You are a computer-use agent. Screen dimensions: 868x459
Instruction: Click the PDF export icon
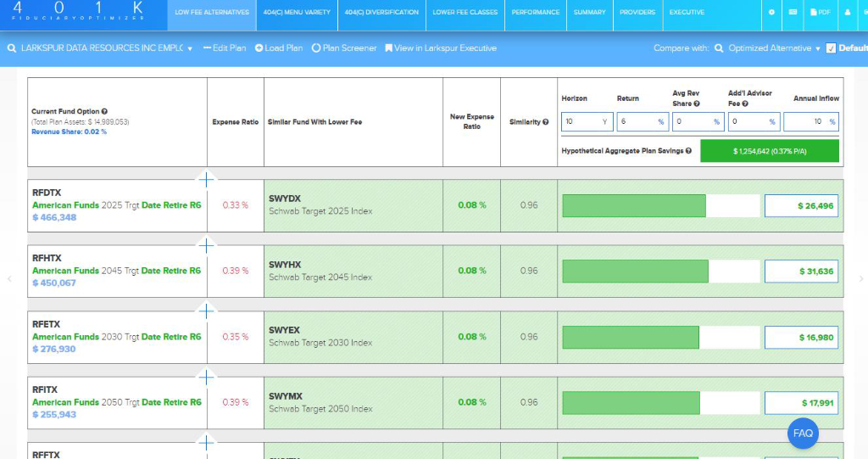tap(820, 13)
